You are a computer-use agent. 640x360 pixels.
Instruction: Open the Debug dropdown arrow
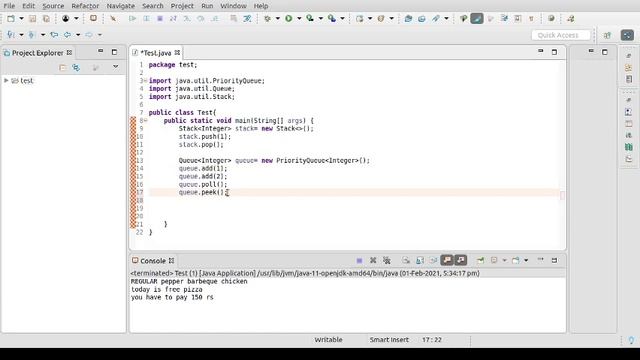point(278,18)
